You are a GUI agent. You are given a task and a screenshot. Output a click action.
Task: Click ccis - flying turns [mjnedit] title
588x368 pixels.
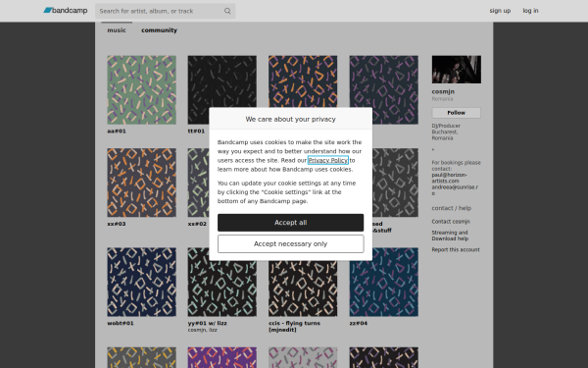294,327
